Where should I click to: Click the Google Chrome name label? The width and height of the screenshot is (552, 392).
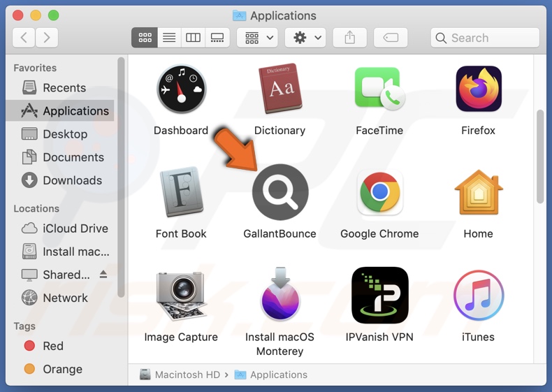click(379, 234)
